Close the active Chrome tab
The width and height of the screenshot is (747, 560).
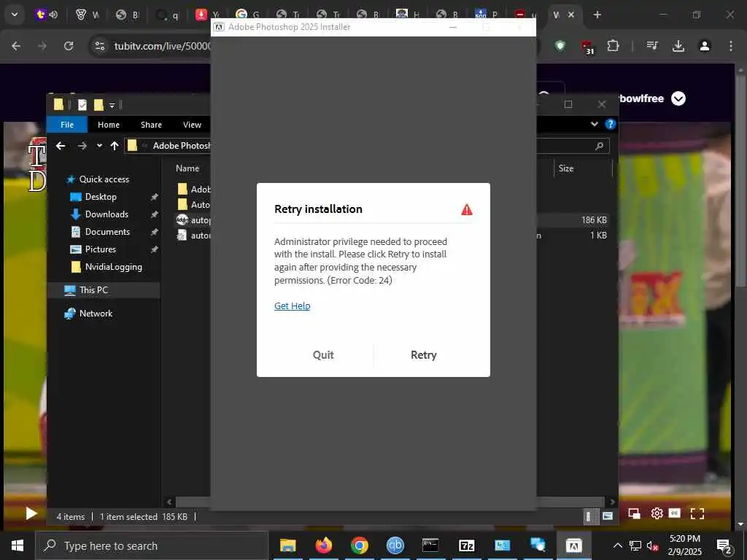pyautogui.click(x=570, y=15)
